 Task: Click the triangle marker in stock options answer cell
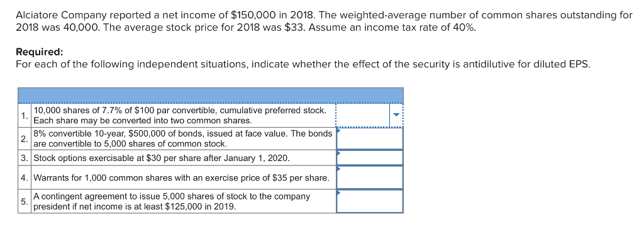coord(338,153)
